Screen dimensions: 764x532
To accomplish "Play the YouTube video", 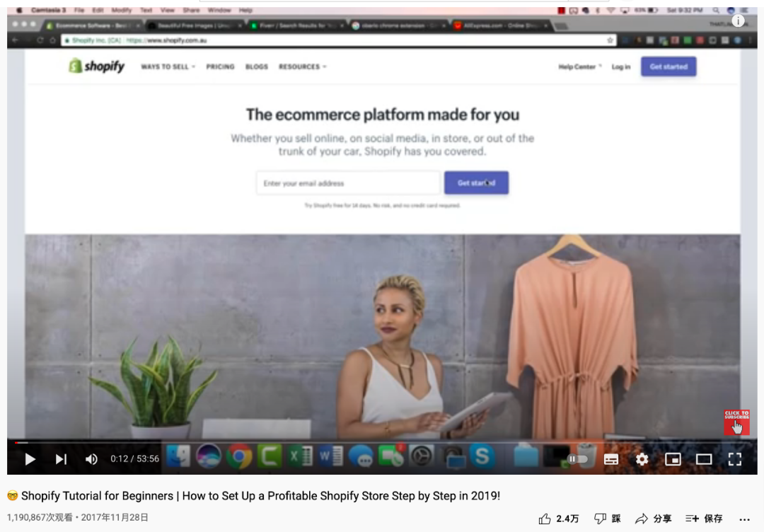I will click(30, 459).
